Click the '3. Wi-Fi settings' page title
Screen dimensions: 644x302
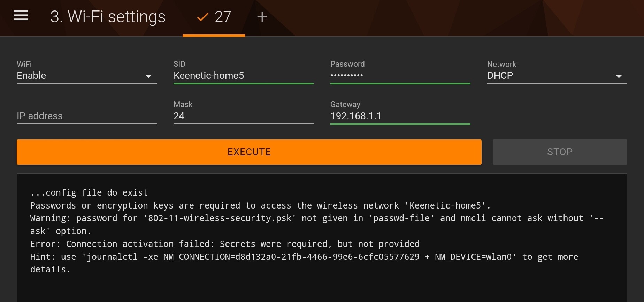tap(108, 17)
